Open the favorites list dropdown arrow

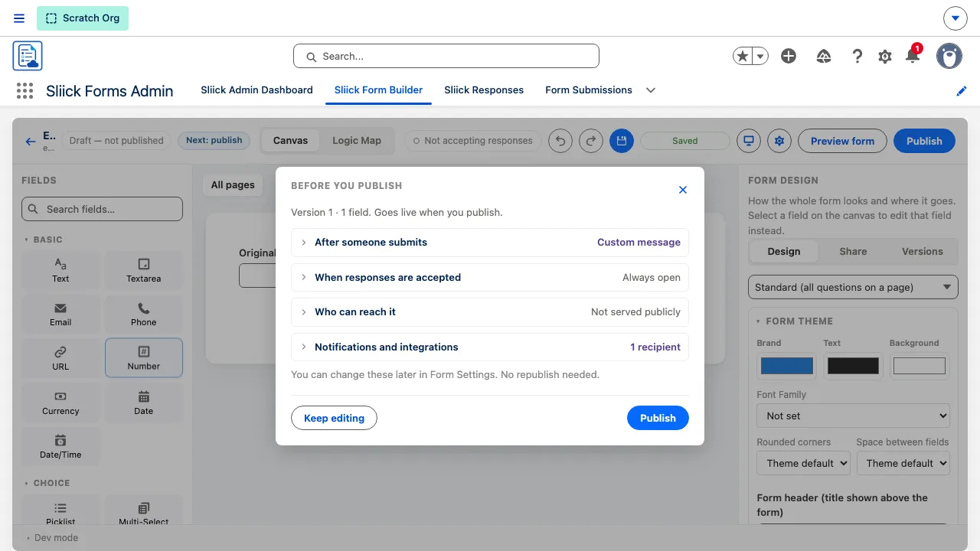pos(760,57)
